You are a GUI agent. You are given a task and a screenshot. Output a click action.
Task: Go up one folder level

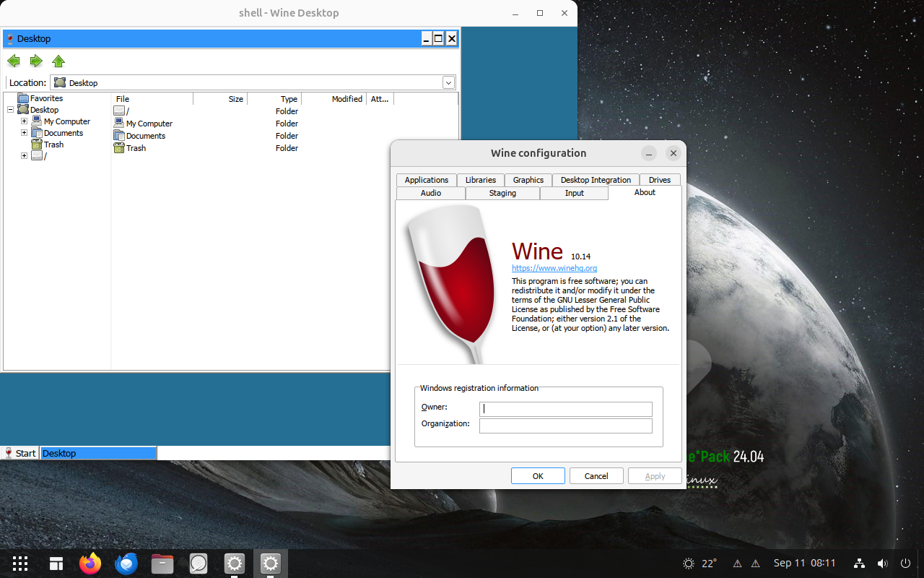(x=58, y=61)
